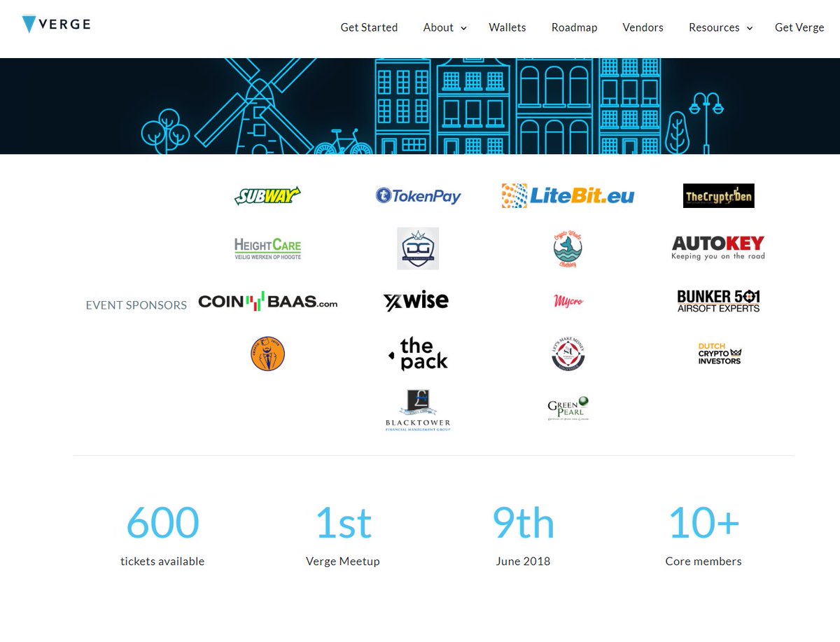Click the orange round suit-figure logo
The width and height of the screenshot is (840, 642).
pos(267,354)
